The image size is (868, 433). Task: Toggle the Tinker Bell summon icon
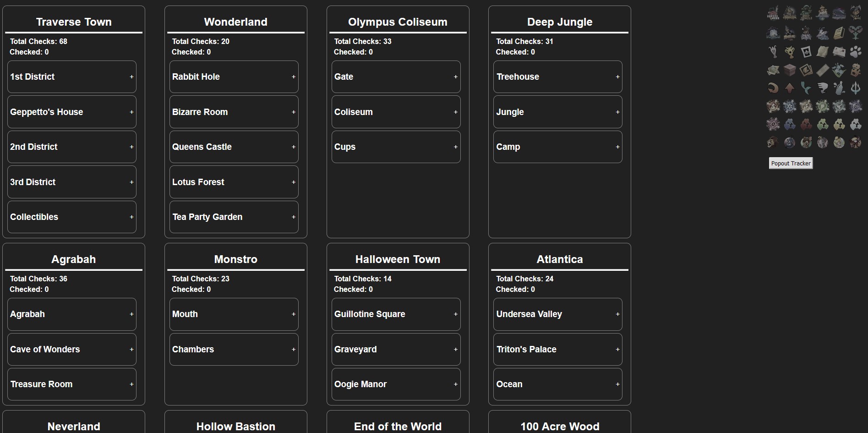pyautogui.click(x=839, y=143)
